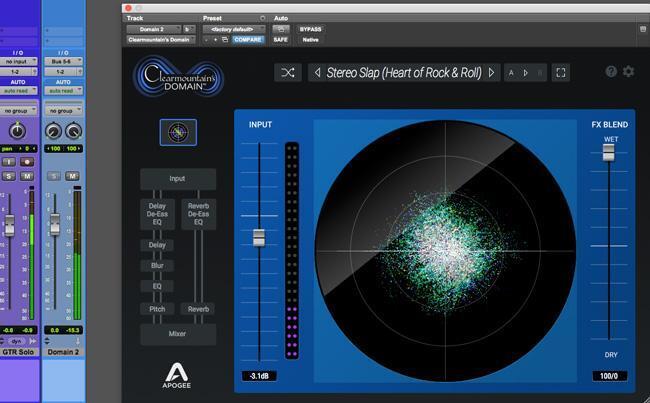The height and width of the screenshot is (403, 650).
Task: Select the Domain 2 track name
Action: tap(63, 352)
